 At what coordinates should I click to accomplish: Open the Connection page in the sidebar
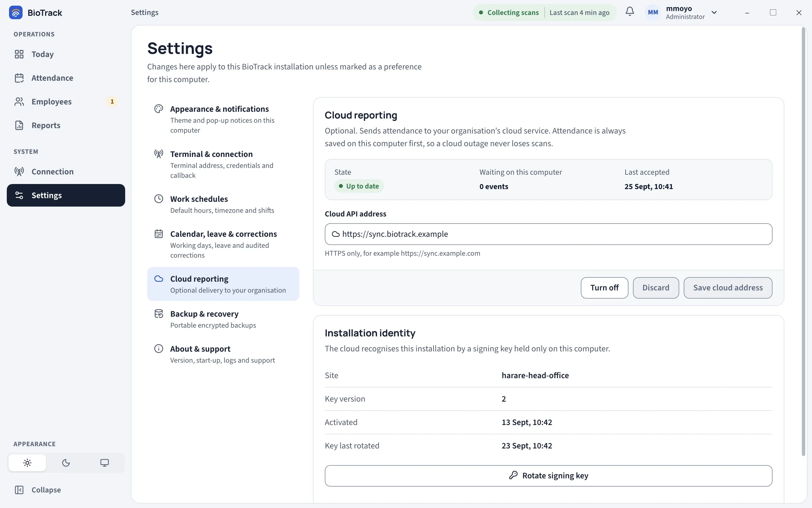[66, 172]
